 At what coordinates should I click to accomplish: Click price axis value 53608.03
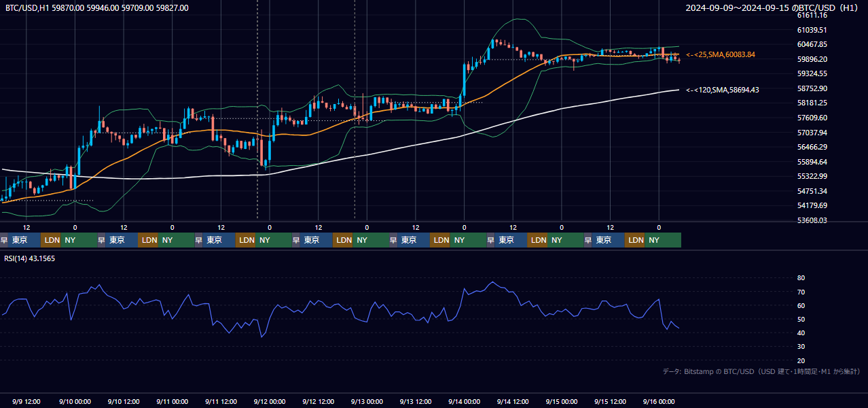point(812,220)
